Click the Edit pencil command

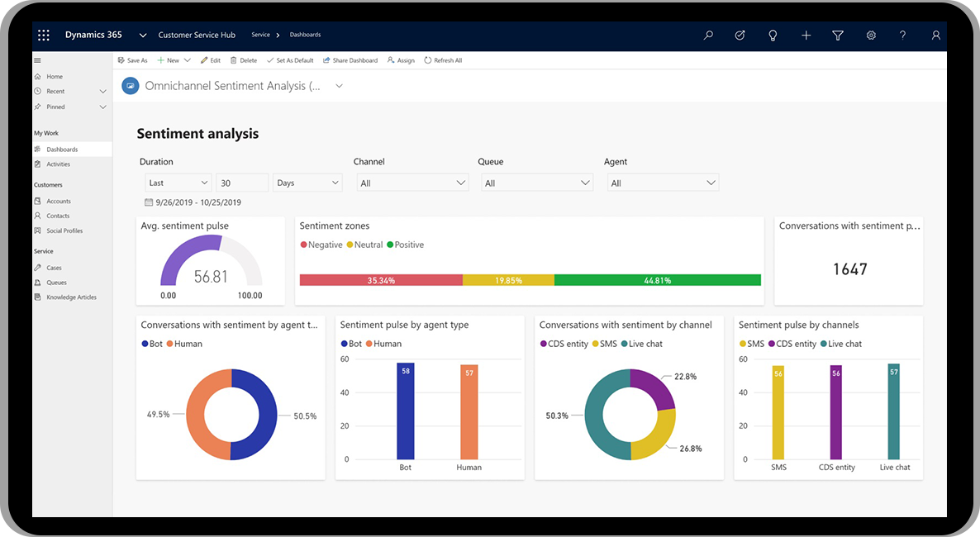tap(211, 60)
